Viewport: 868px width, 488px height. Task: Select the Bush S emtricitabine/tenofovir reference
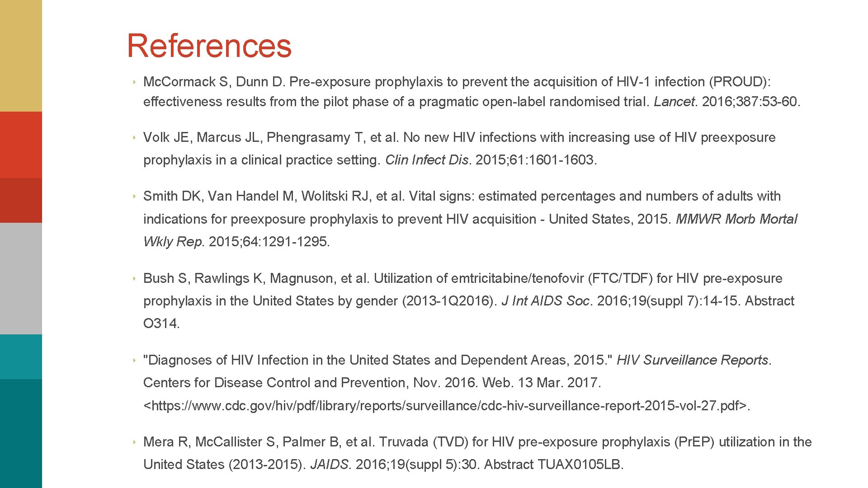[x=468, y=300]
